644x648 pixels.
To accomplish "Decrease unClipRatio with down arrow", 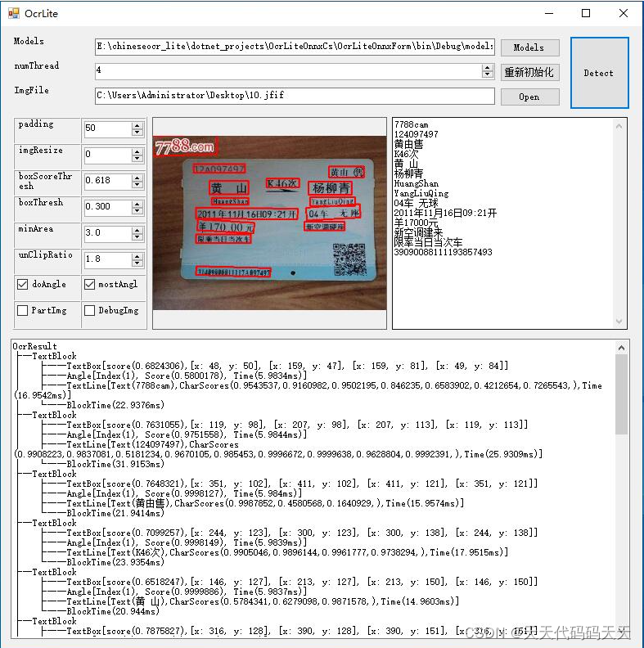I will tap(137, 263).
